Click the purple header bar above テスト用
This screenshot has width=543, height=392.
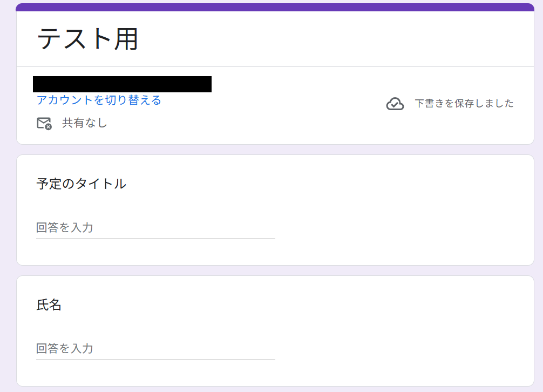tap(270, 7)
